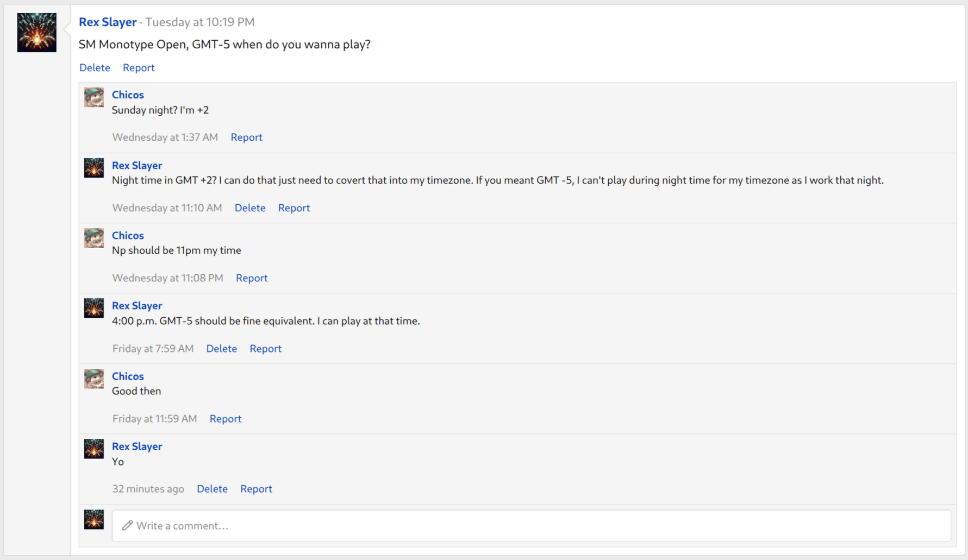
Task: Delete the 'Night time in GMT +2' comment
Action: (x=250, y=208)
